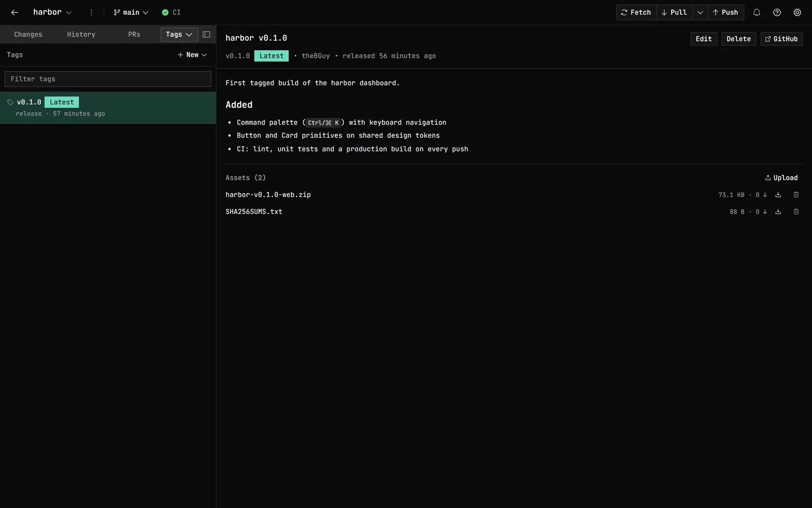Screen dimensions: 812x508
Task: Fetch from the remote
Action: (636, 12)
